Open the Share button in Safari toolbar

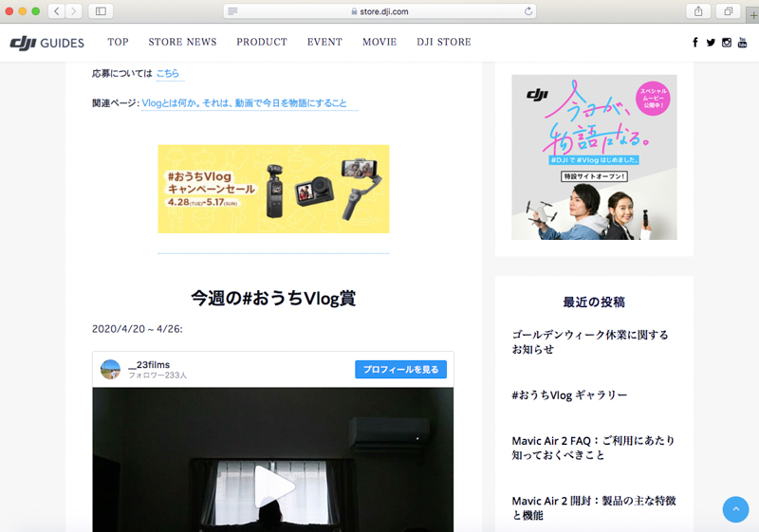click(698, 11)
